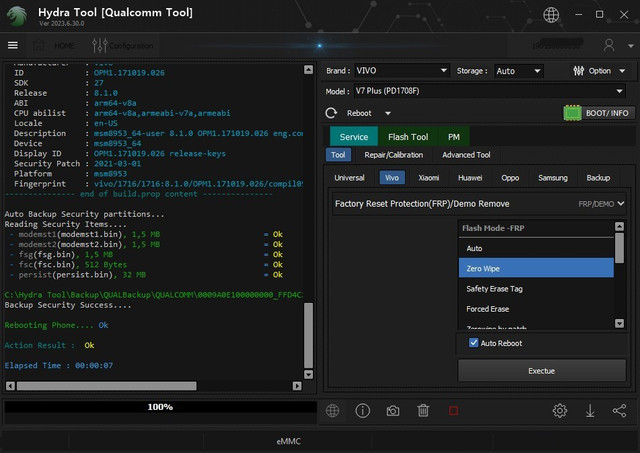Click the Reboot refresh icon
640x453 pixels.
tap(331, 113)
